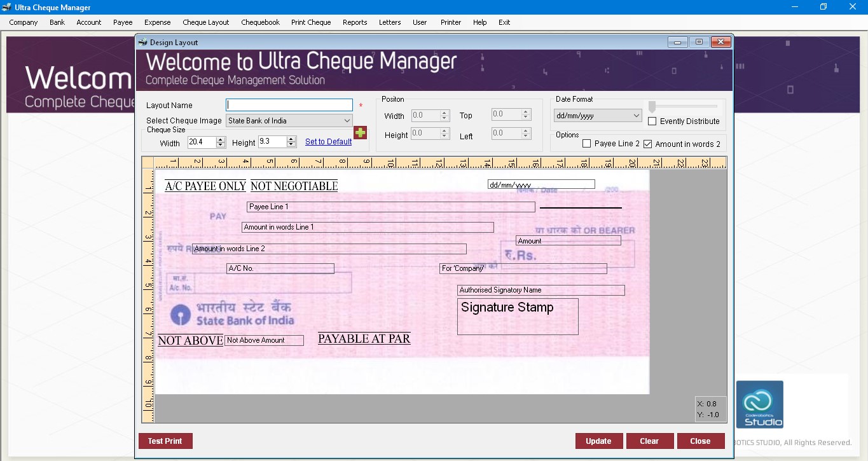Open the Help menu

(480, 22)
